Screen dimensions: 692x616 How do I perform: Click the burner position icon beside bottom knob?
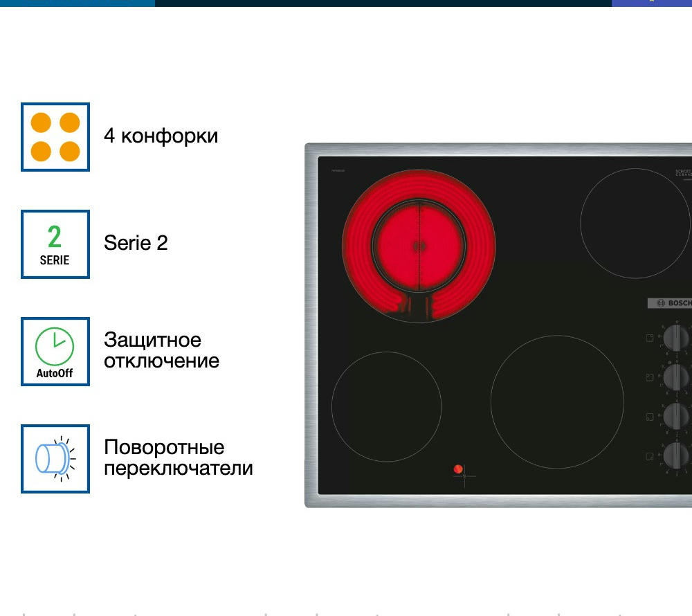650,456
